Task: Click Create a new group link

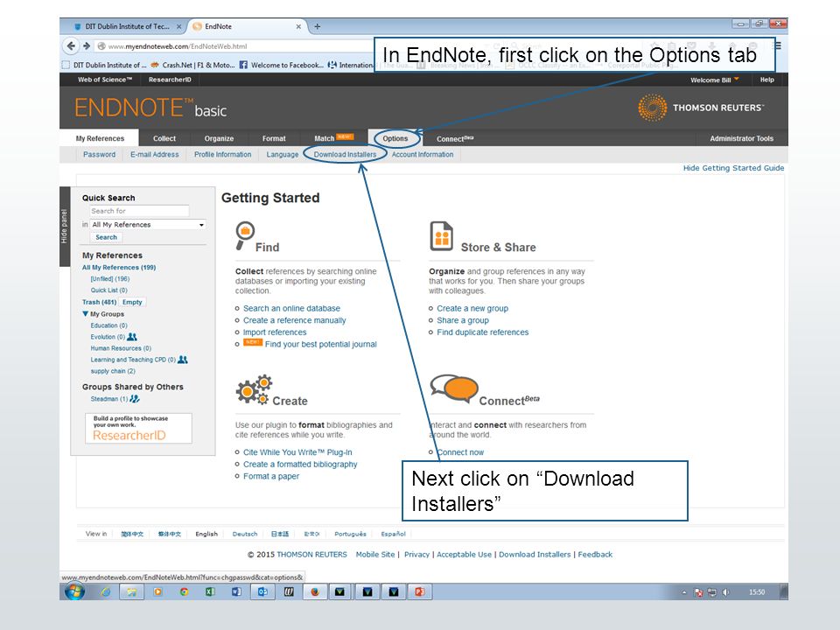Action: click(x=472, y=309)
